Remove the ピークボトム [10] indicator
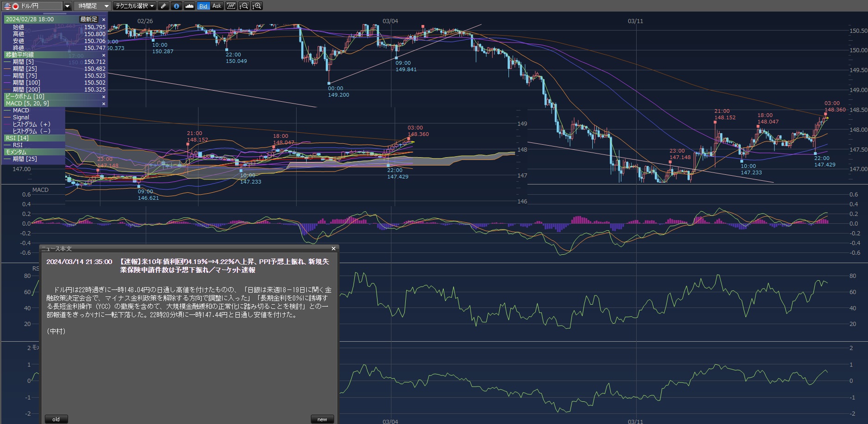868x424 pixels. (104, 97)
